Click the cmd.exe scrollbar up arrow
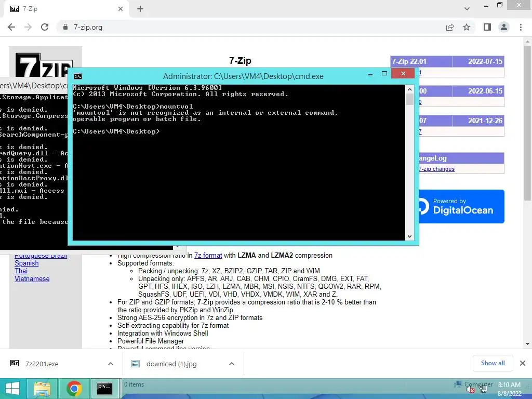The height and width of the screenshot is (399, 532). click(409, 89)
